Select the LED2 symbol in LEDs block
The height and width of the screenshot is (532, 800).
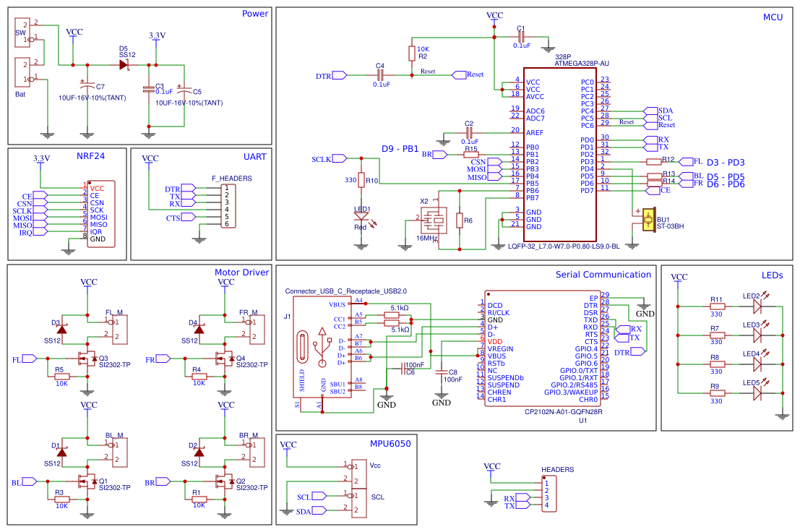pyautogui.click(x=757, y=306)
